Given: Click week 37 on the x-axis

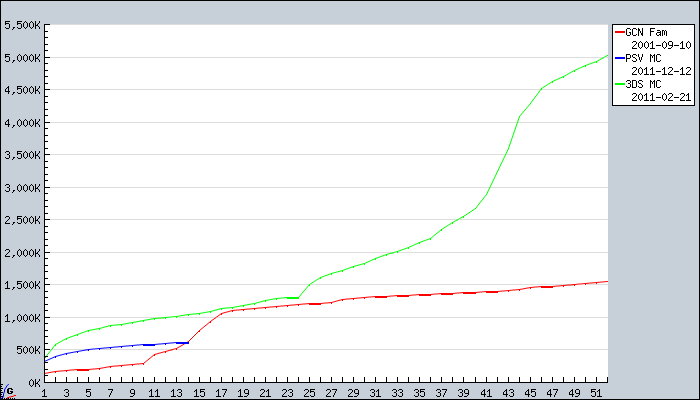Looking at the screenshot, I should (442, 393).
